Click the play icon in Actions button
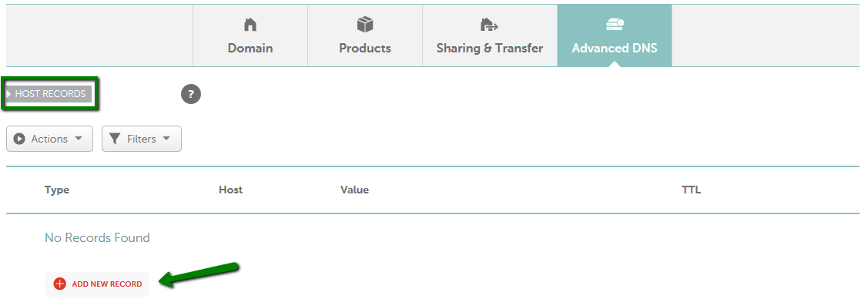Screen dimensions: 868x299 pyautogui.click(x=19, y=139)
